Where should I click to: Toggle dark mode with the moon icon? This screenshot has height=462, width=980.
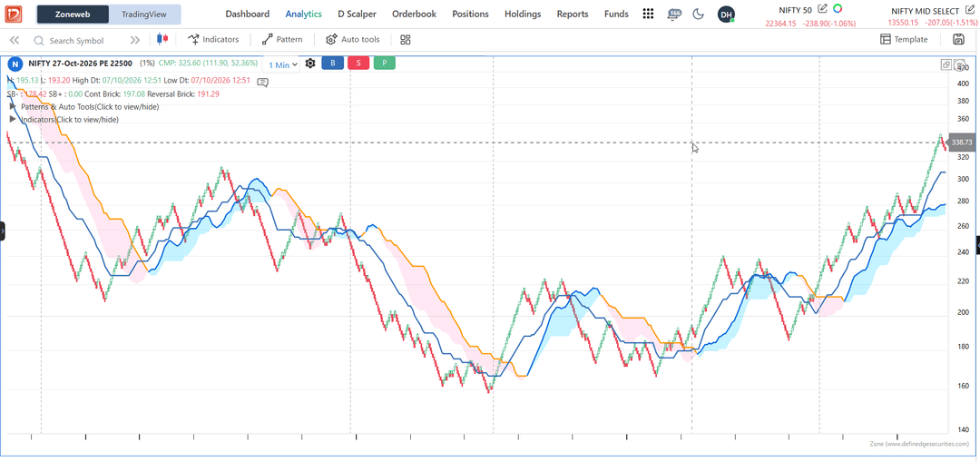point(698,14)
